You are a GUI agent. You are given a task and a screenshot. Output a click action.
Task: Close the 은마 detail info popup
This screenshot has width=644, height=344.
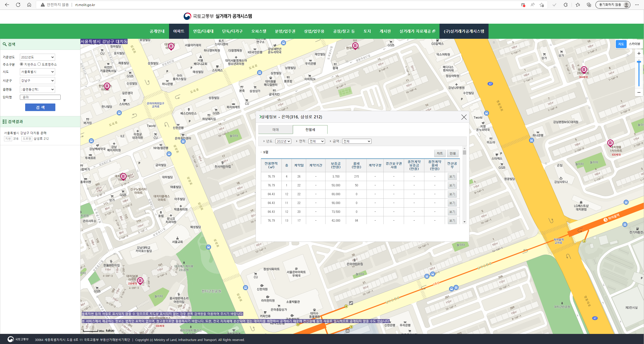pyautogui.click(x=464, y=117)
